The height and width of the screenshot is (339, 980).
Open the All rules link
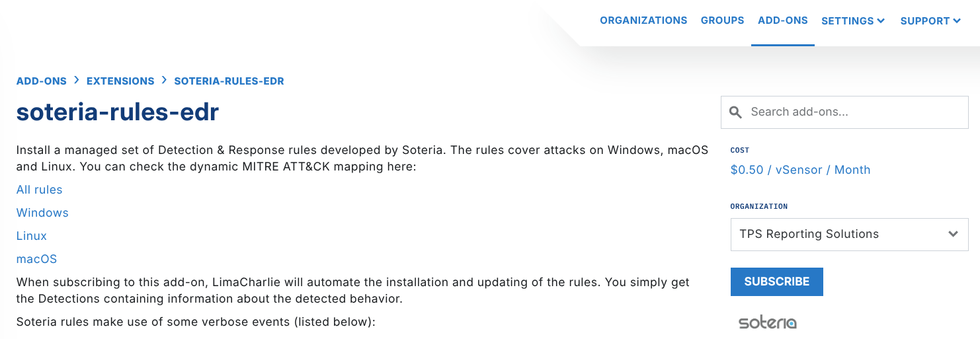(40, 190)
